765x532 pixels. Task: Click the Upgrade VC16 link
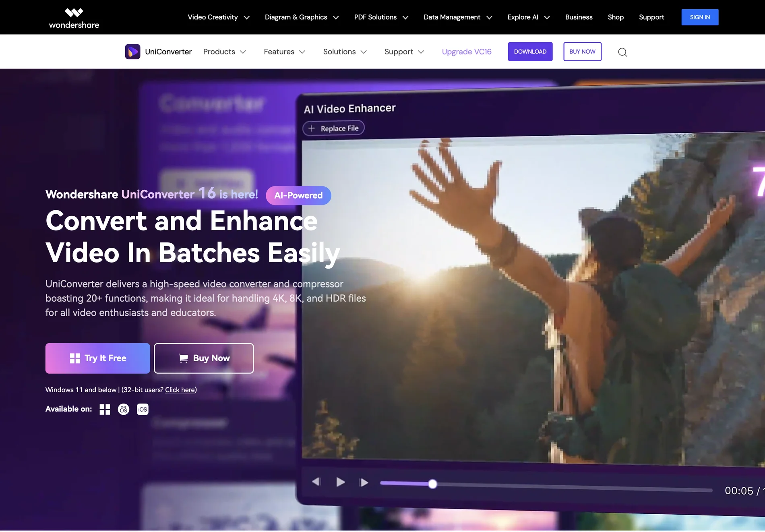[x=467, y=52]
